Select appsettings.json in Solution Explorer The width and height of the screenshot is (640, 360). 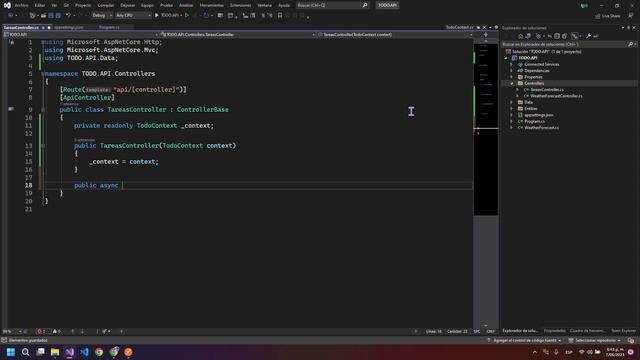(539, 115)
